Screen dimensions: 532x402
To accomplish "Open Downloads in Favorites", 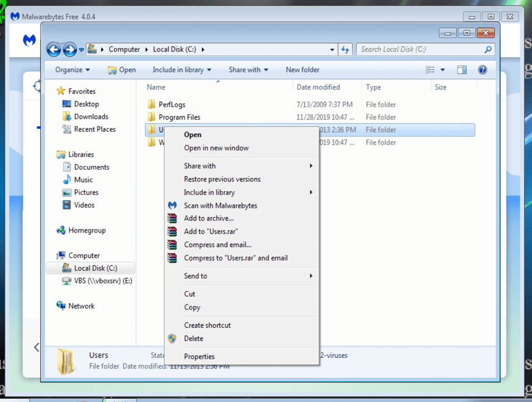I will point(85,117).
